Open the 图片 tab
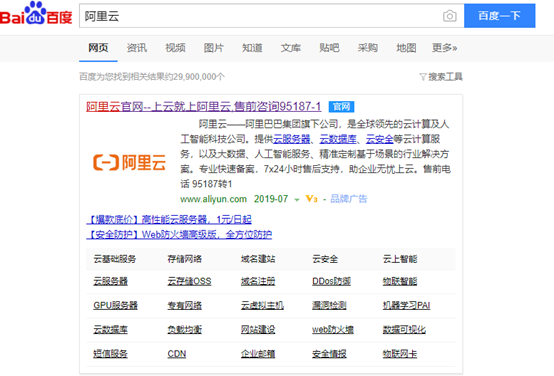Screen dimensions: 554x376 click(x=214, y=48)
